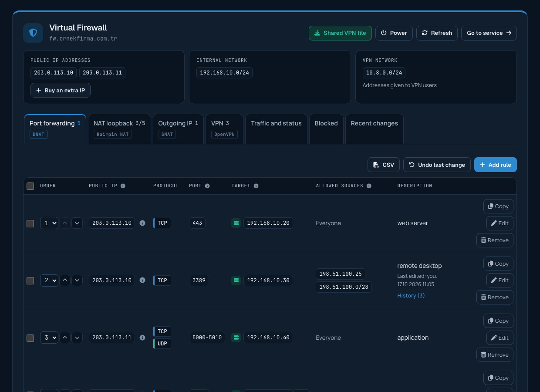Add a new port forwarding rule
This screenshot has width=540, height=392.
[496, 165]
